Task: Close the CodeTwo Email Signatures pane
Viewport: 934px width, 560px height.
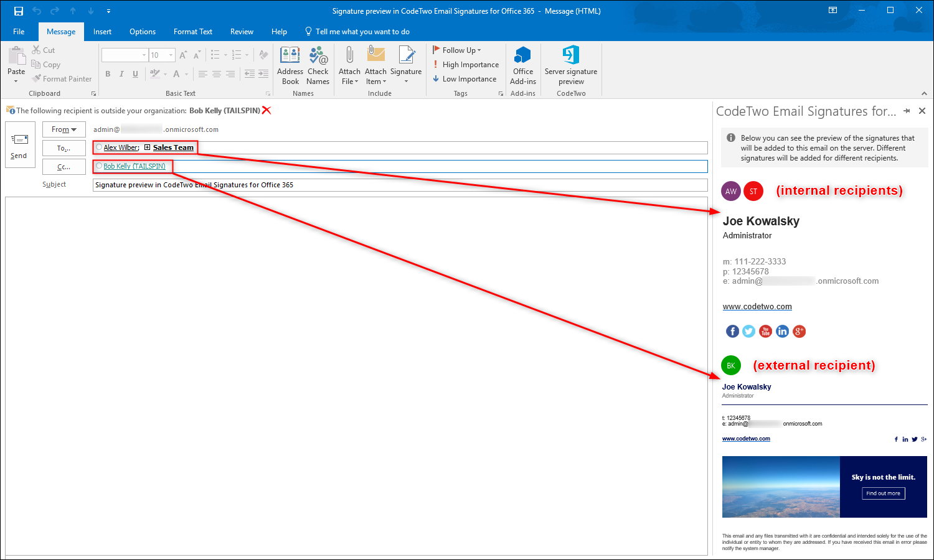Action: (922, 111)
